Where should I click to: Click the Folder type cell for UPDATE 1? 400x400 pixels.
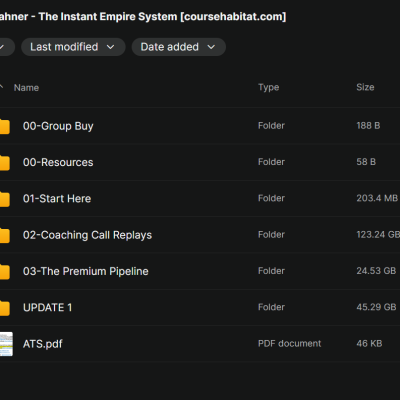coord(271,307)
